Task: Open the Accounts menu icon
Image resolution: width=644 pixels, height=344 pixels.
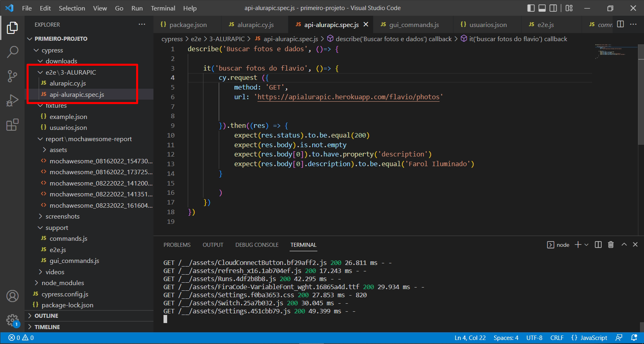Action: point(12,296)
